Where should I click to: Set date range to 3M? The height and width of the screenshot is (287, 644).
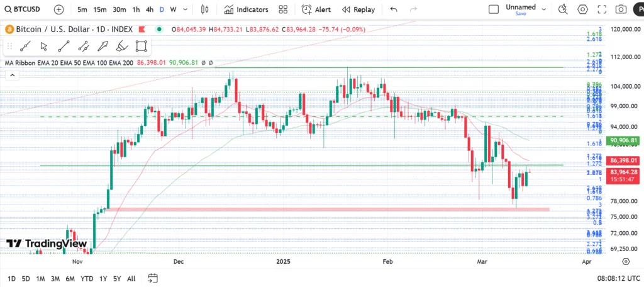[55, 279]
